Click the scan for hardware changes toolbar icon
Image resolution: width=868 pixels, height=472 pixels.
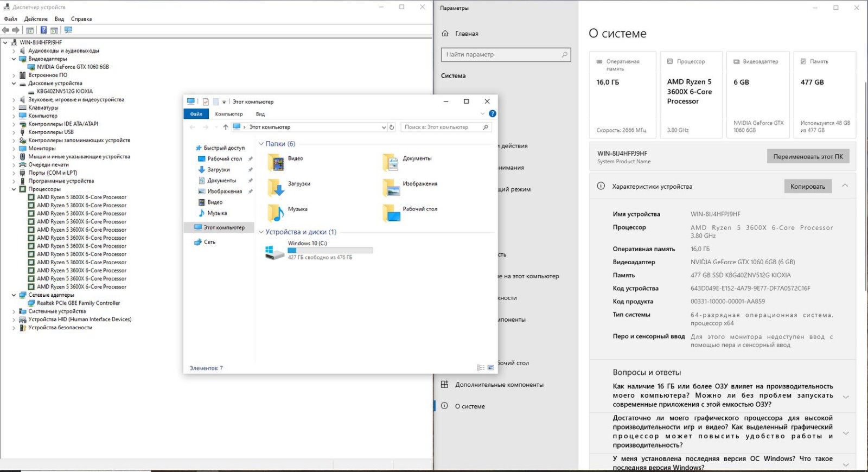[x=68, y=30]
